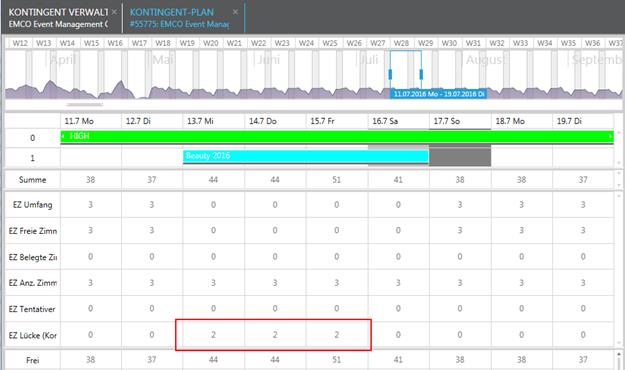Image resolution: width=625 pixels, height=370 pixels.
Task: Click the April month label in the overview
Action: [63, 60]
